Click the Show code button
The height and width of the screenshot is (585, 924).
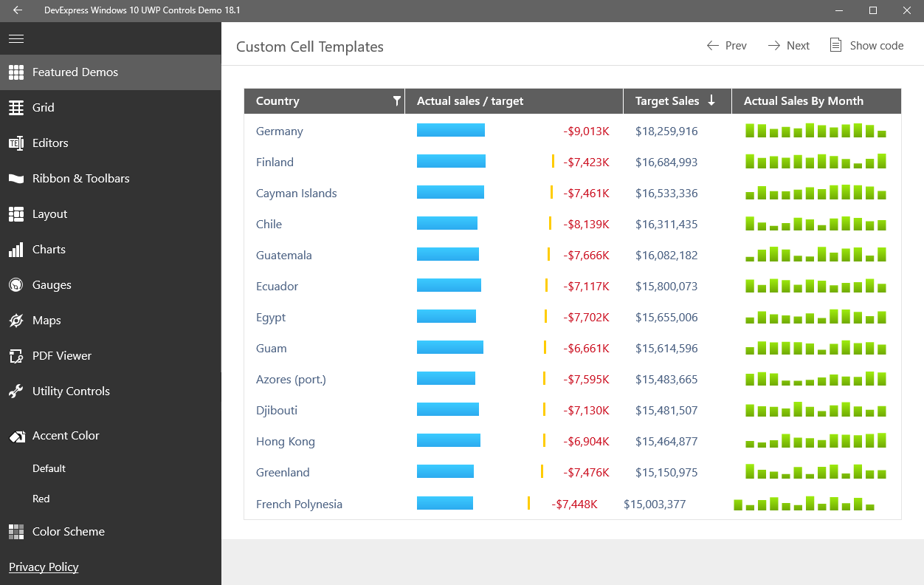pos(866,46)
